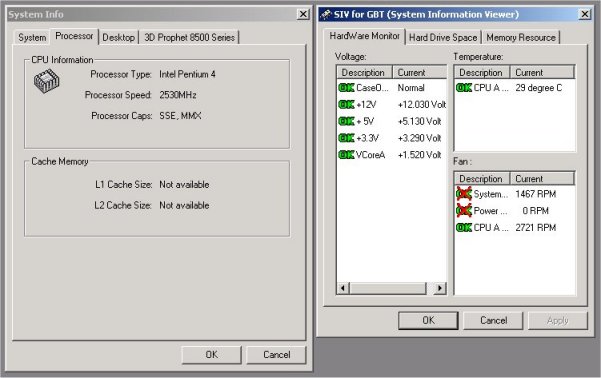Image resolution: width=601 pixels, height=378 pixels.
Task: Click Temperature list Current column header
Action: [x=542, y=72]
